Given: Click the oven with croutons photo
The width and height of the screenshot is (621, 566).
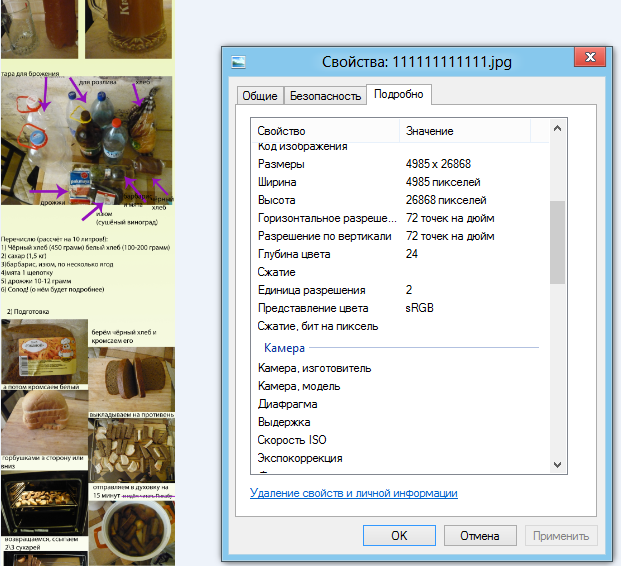Looking at the screenshot, I should (x=44, y=503).
